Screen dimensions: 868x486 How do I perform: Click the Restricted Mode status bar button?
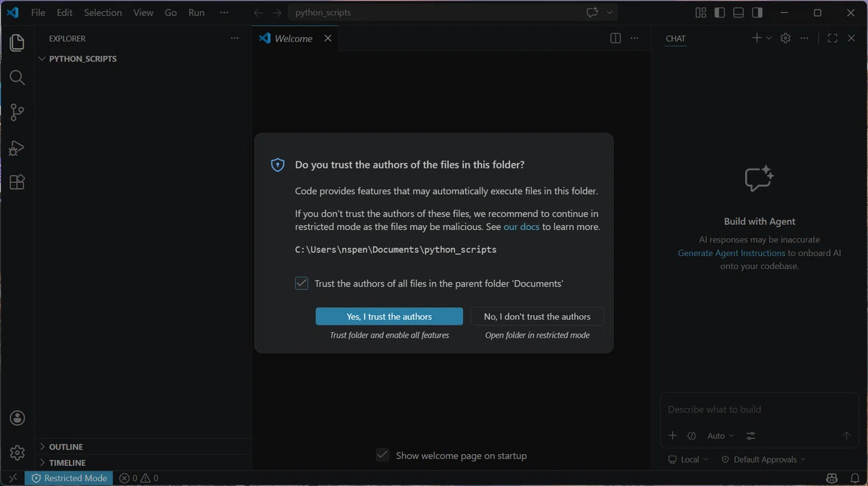point(69,478)
